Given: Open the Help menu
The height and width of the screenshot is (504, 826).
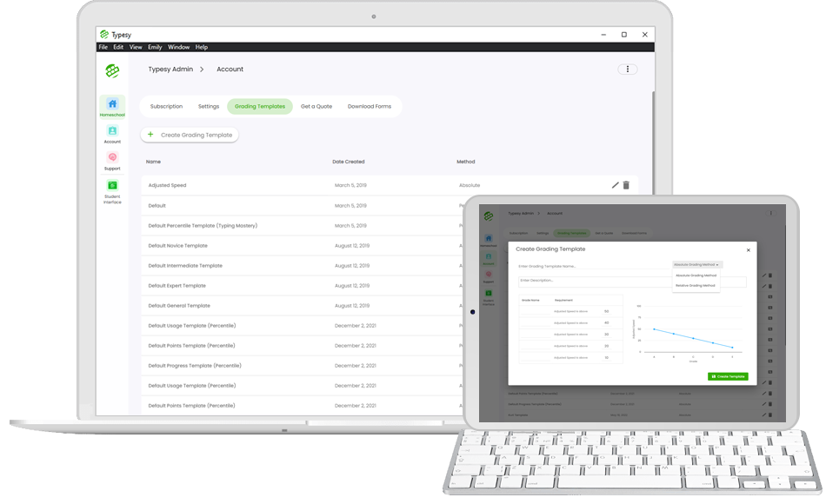Looking at the screenshot, I should tap(201, 47).
